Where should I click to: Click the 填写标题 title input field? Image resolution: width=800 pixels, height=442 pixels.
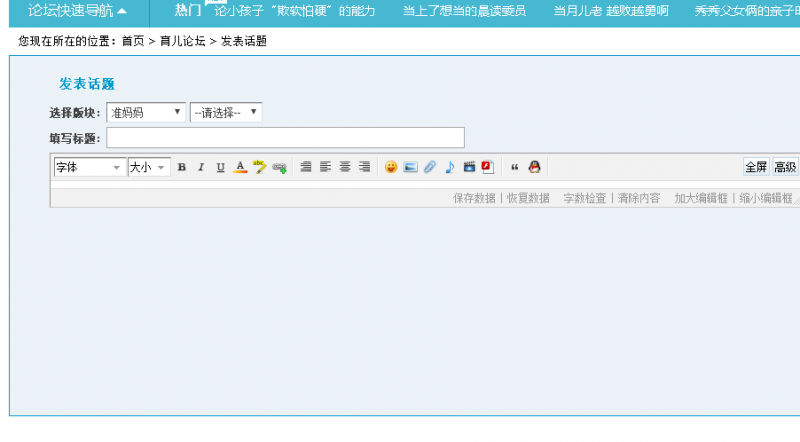285,138
